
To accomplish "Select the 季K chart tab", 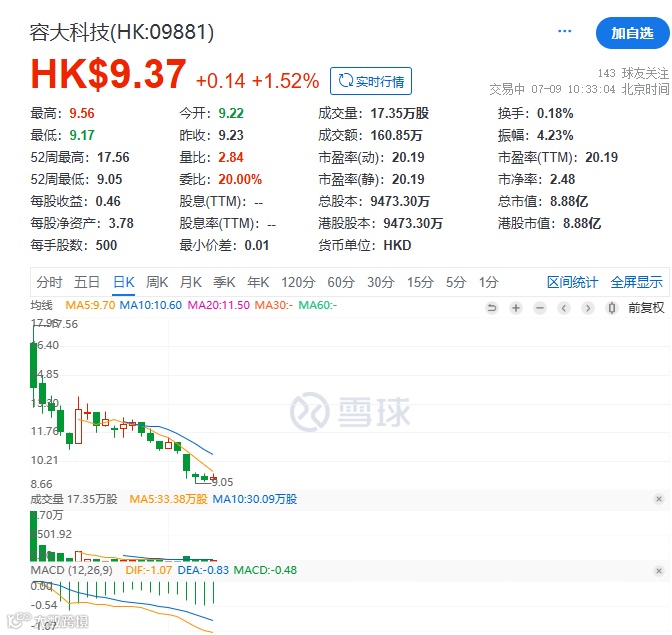I will [225, 282].
